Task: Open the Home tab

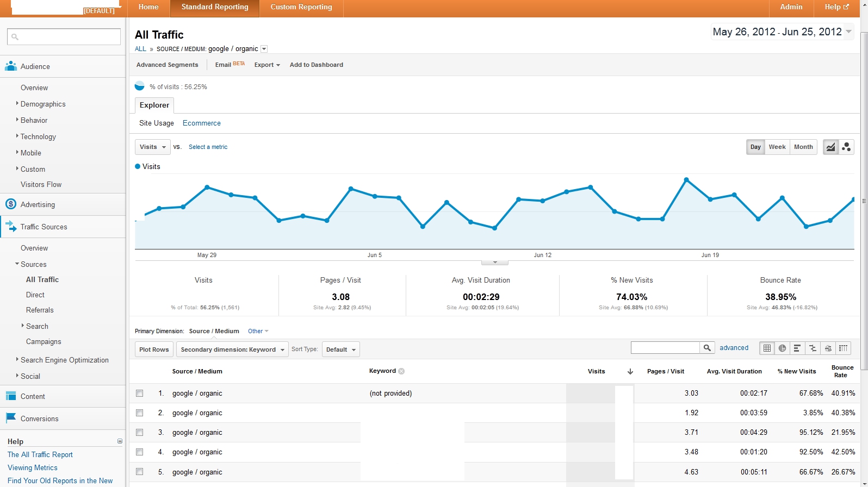Action: pyautogui.click(x=148, y=7)
